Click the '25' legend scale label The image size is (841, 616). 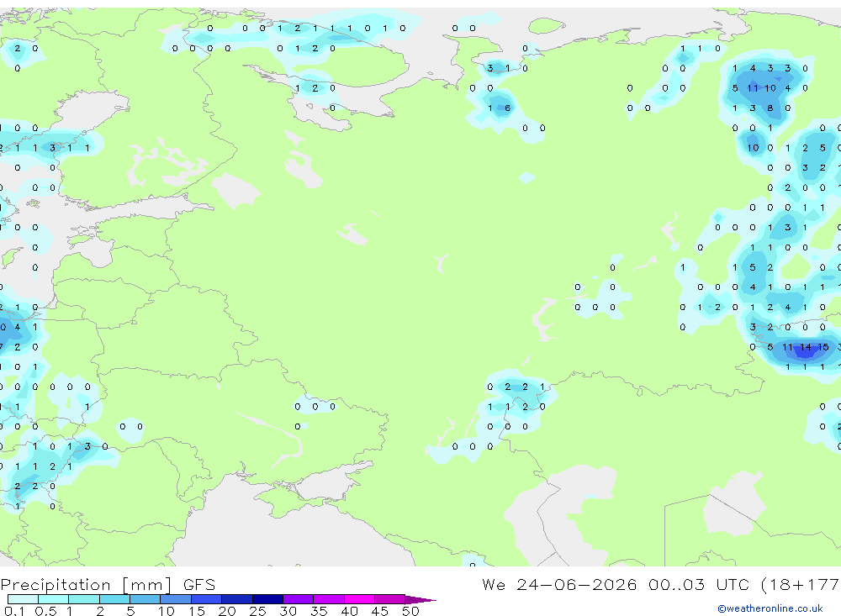[257, 611]
